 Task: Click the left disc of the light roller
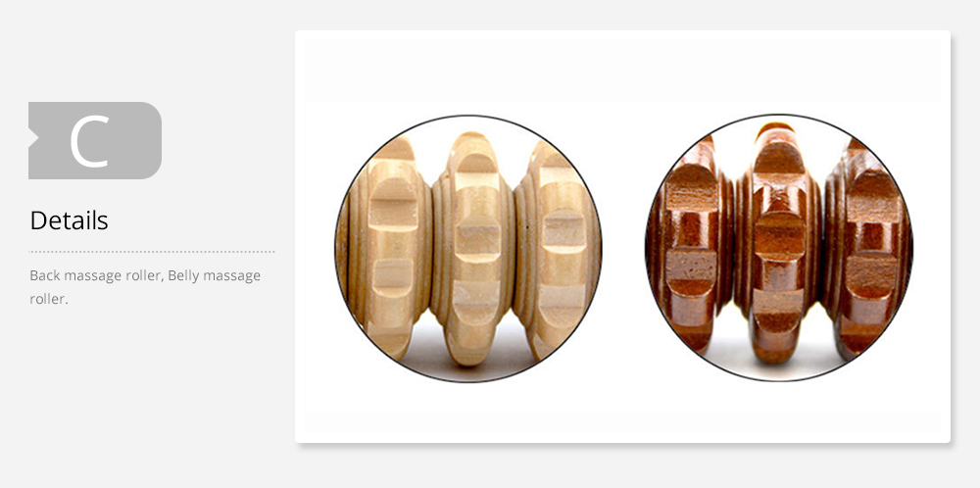tap(387, 250)
